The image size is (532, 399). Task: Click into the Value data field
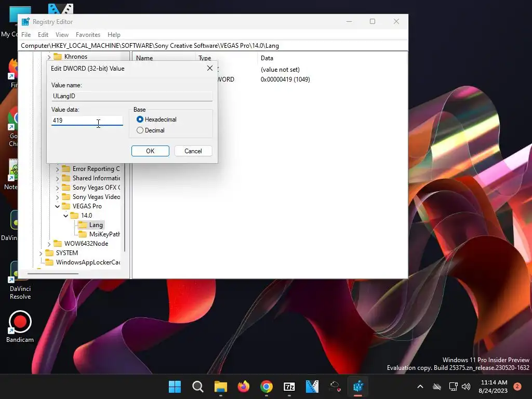87,121
